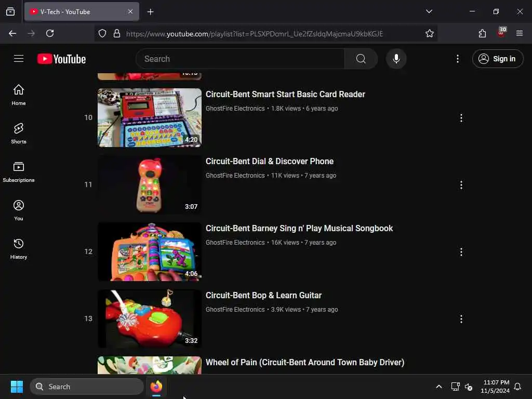The height and width of the screenshot is (399, 532).
Task: Open Circuit-Bent Bop & Learn Guitar video
Action: pyautogui.click(x=263, y=296)
